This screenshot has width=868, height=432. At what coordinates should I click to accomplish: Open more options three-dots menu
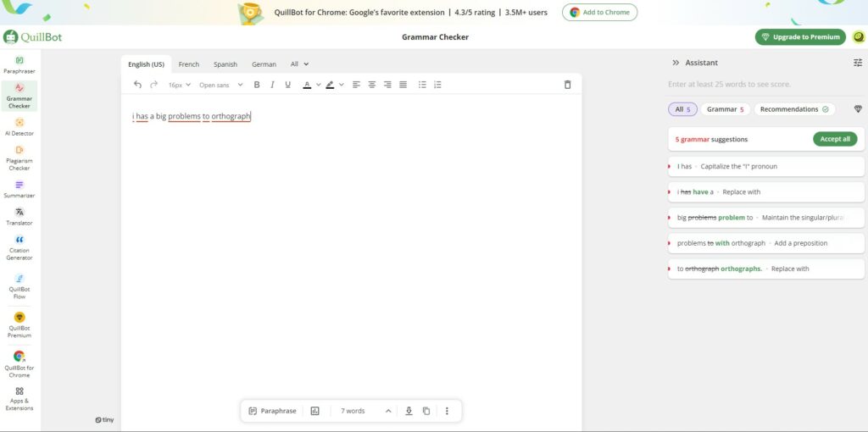447,411
